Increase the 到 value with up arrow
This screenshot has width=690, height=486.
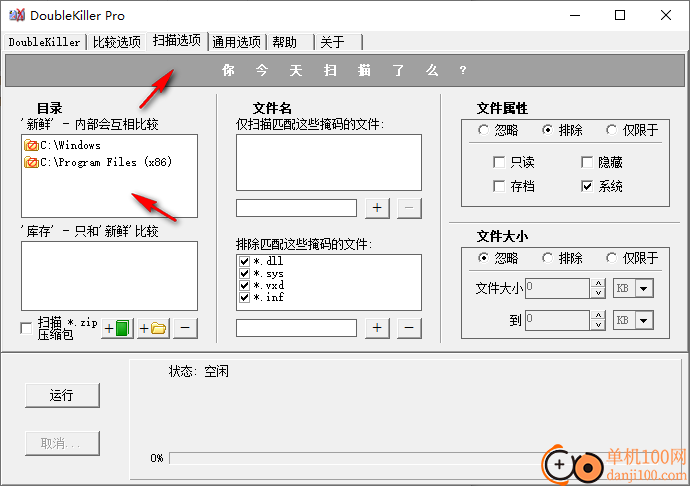point(598,316)
